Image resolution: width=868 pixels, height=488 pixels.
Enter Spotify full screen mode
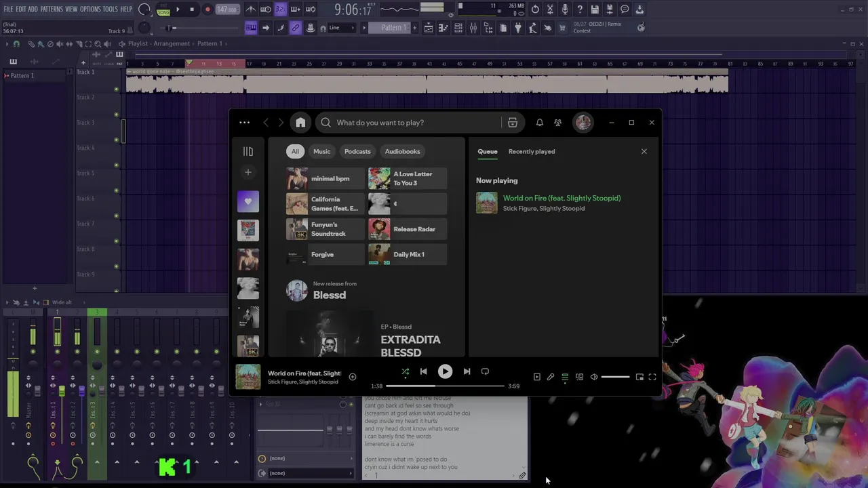652,377
